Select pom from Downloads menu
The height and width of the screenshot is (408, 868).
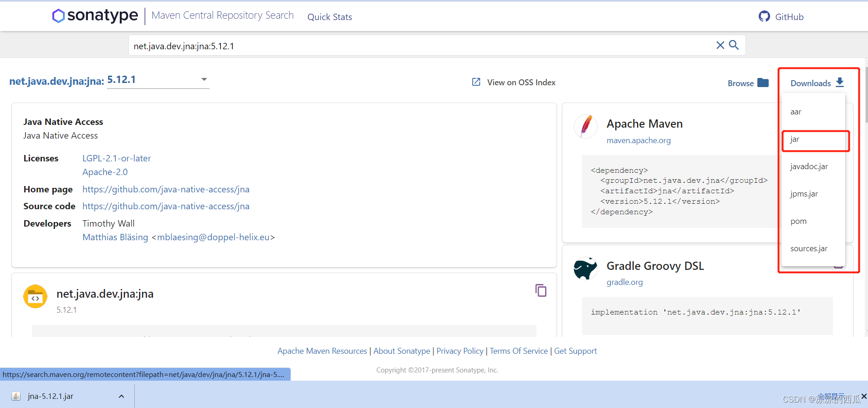coord(813,221)
